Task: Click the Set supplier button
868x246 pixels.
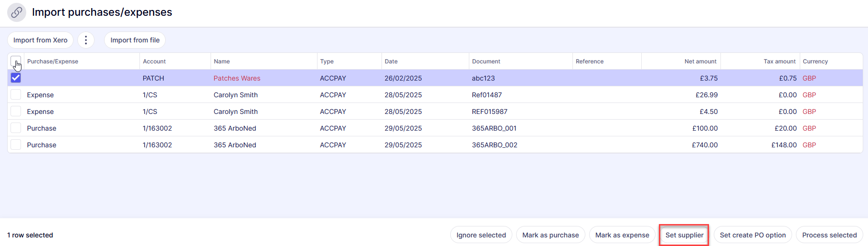Action: pos(684,235)
